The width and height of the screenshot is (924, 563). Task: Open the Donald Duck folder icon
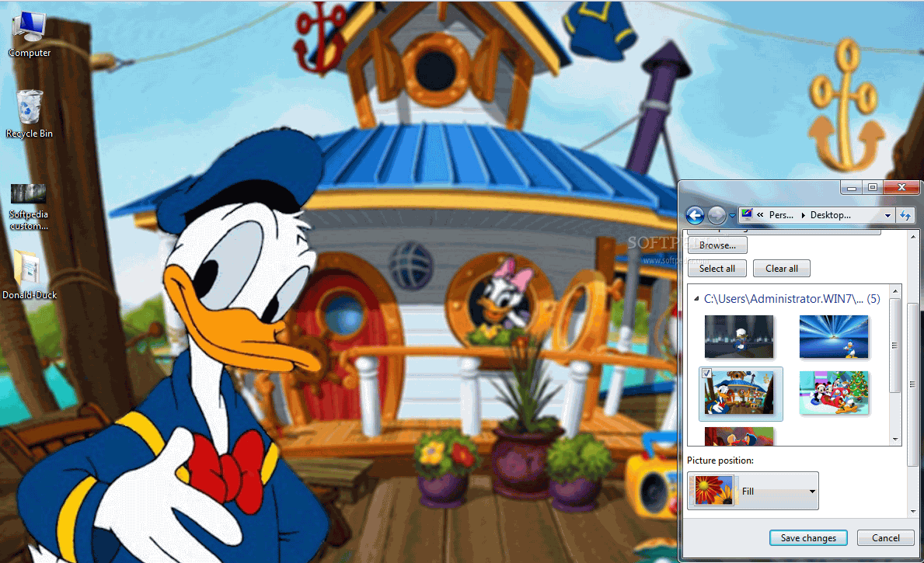29,274
